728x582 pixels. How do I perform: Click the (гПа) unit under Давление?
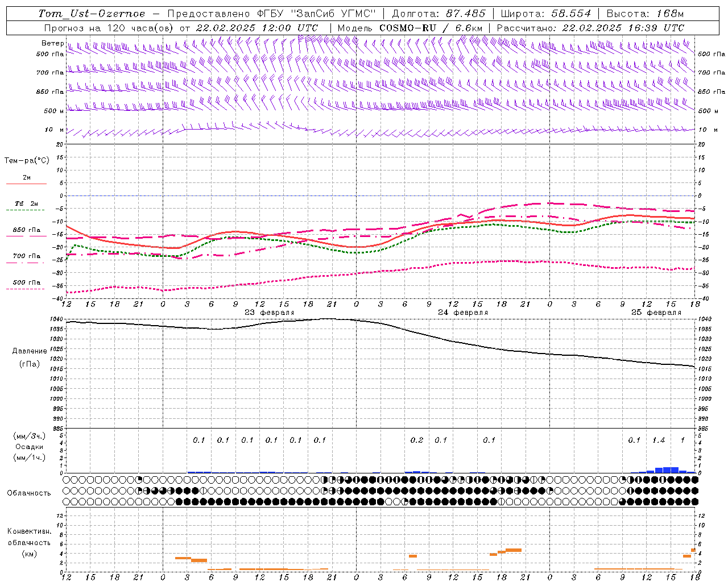(x=30, y=364)
